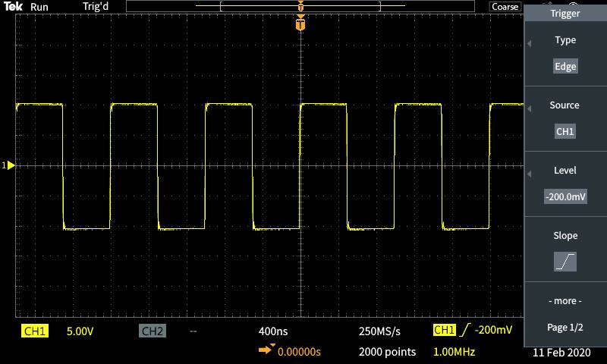
Task: Select the rising edge slope icon
Action: click(565, 262)
